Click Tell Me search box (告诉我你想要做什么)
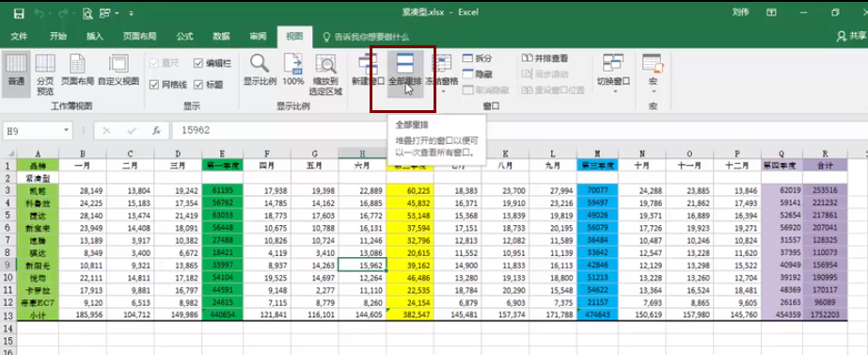This screenshot has height=355, width=868. [367, 37]
